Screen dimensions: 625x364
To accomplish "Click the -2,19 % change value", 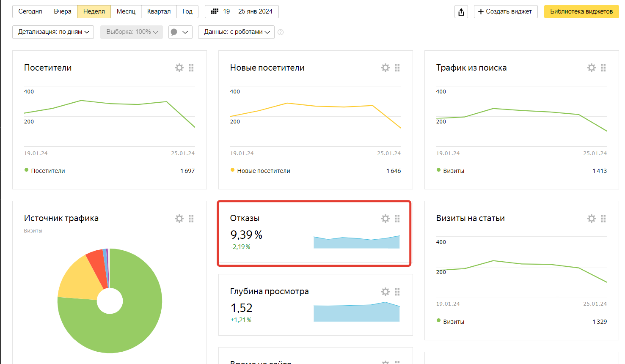I will click(240, 247).
